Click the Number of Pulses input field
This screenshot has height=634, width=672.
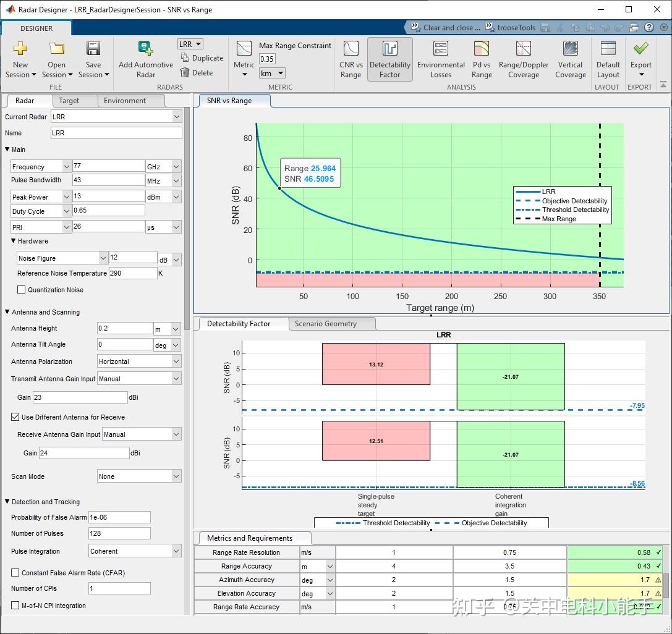pos(119,533)
